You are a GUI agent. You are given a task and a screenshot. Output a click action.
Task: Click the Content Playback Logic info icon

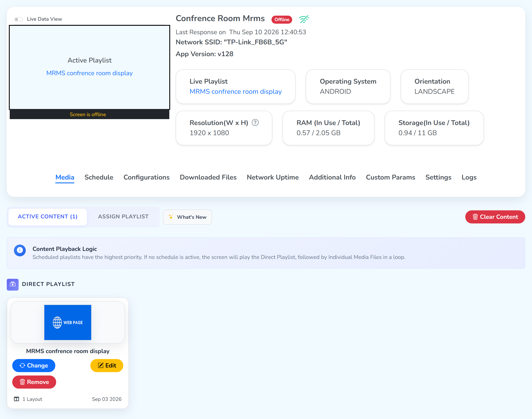click(x=20, y=250)
